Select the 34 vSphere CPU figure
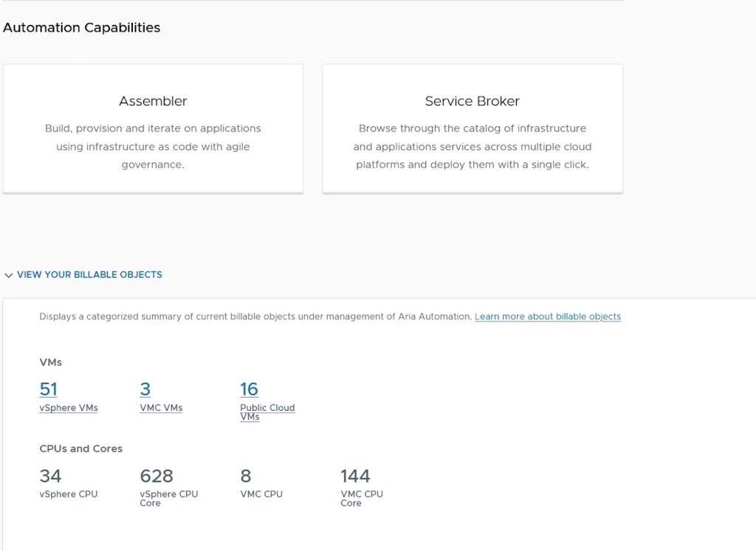The image size is (756, 551). tap(50, 476)
